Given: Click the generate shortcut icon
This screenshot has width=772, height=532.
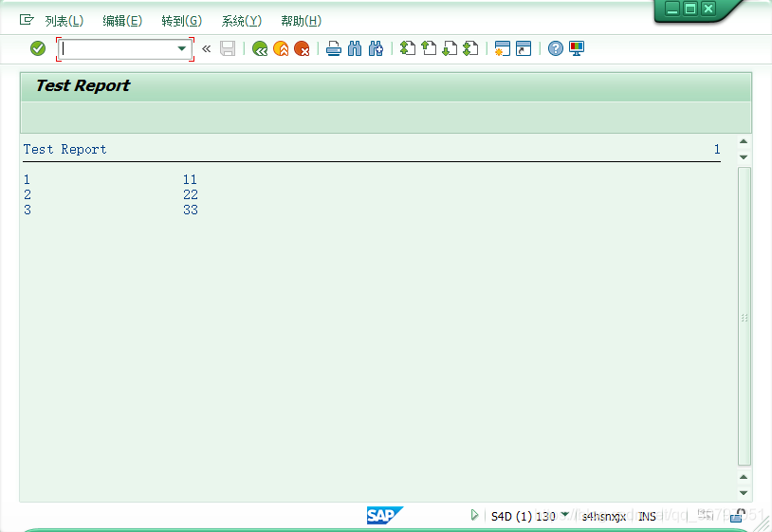Looking at the screenshot, I should 524,48.
